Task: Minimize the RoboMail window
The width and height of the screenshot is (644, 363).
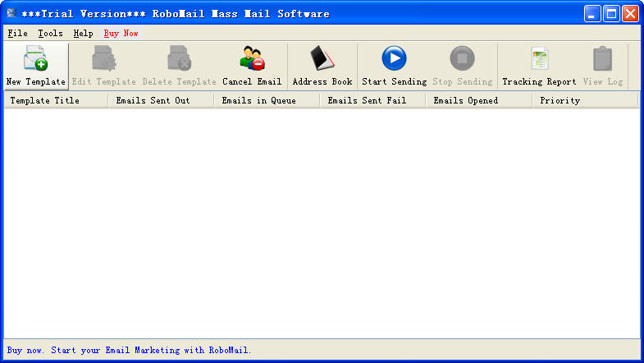Action: point(592,14)
